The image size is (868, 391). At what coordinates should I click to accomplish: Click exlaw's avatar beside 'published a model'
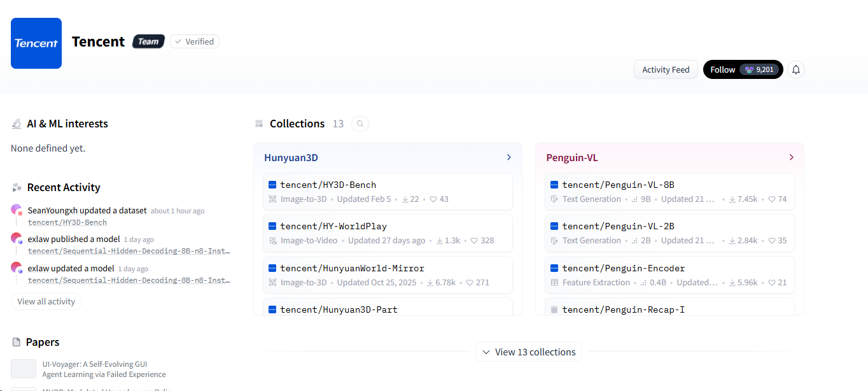tap(17, 238)
